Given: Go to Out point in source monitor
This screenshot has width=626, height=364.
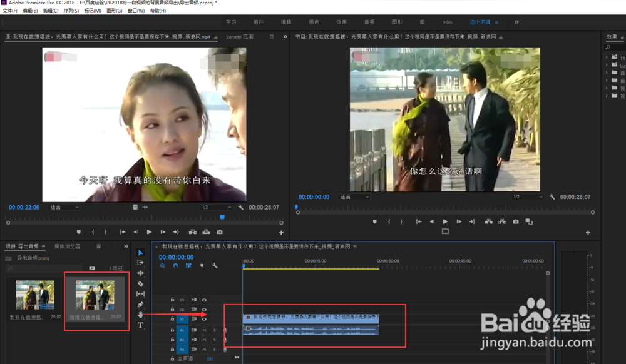Looking at the screenshot, I should tap(176, 232).
